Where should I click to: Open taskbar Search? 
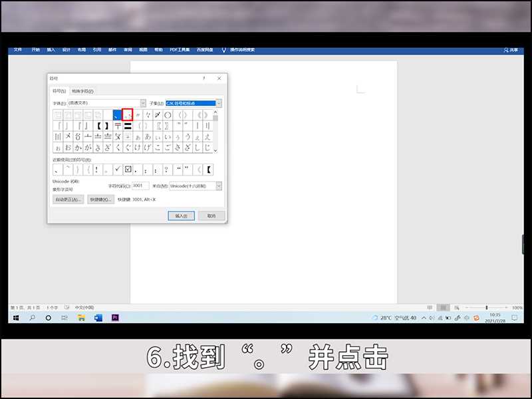[x=32, y=319]
